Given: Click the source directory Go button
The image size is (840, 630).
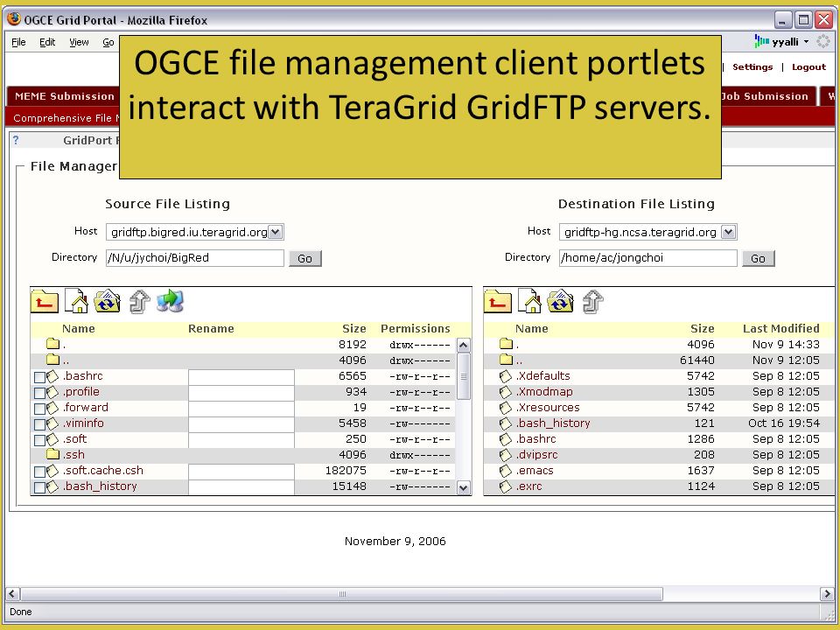Looking at the screenshot, I should tap(304, 258).
